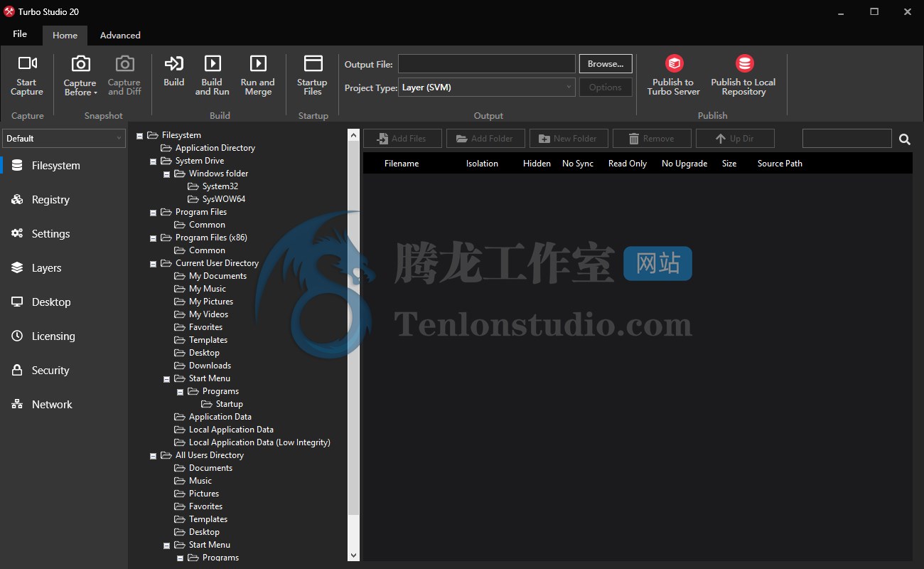
Task: Click the Start Capture video camera icon
Action: pyautogui.click(x=27, y=63)
